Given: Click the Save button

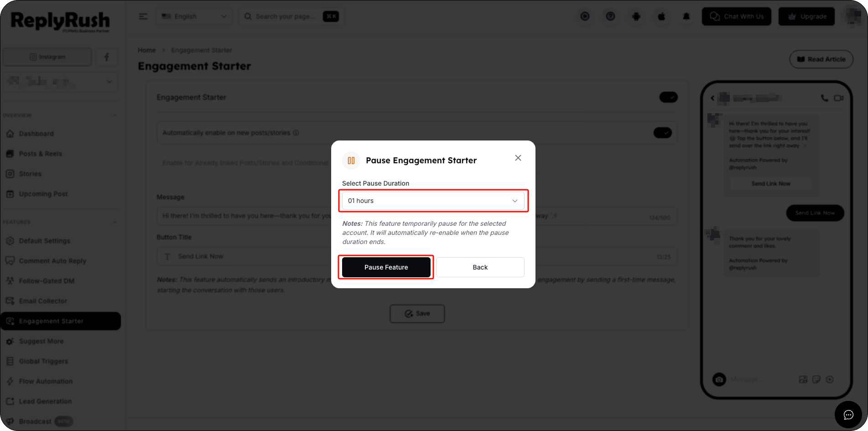Looking at the screenshot, I should [417, 314].
